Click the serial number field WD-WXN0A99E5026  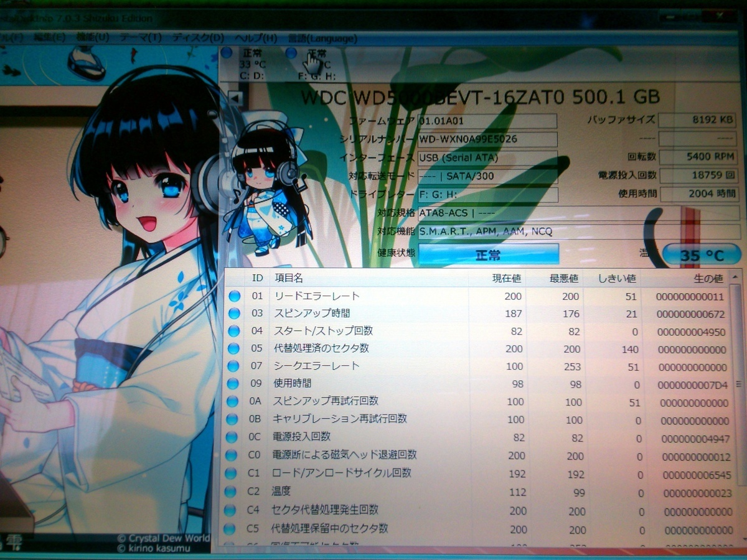pyautogui.click(x=487, y=139)
